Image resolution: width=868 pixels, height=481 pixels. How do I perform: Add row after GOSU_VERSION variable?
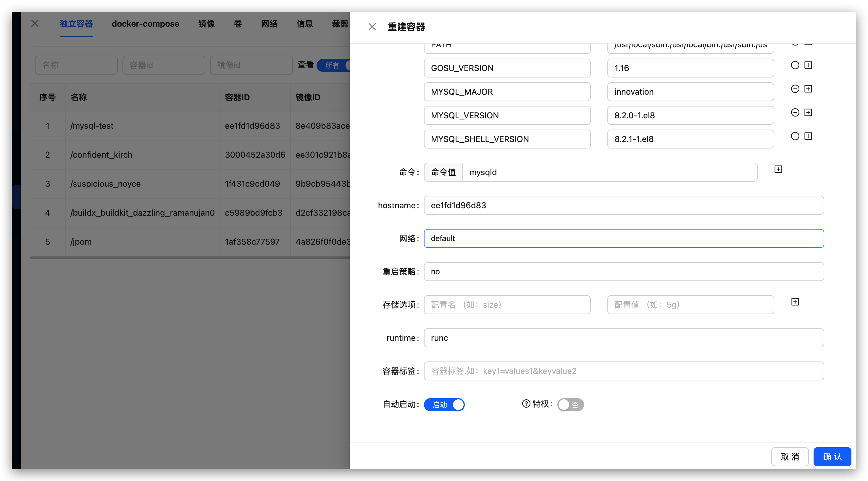(808, 65)
